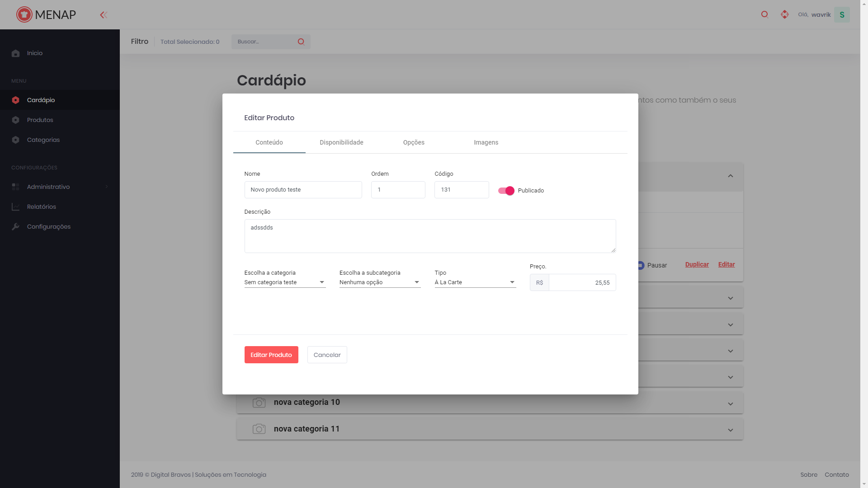Click the Cancelar button
This screenshot has width=868, height=488.
(x=327, y=355)
